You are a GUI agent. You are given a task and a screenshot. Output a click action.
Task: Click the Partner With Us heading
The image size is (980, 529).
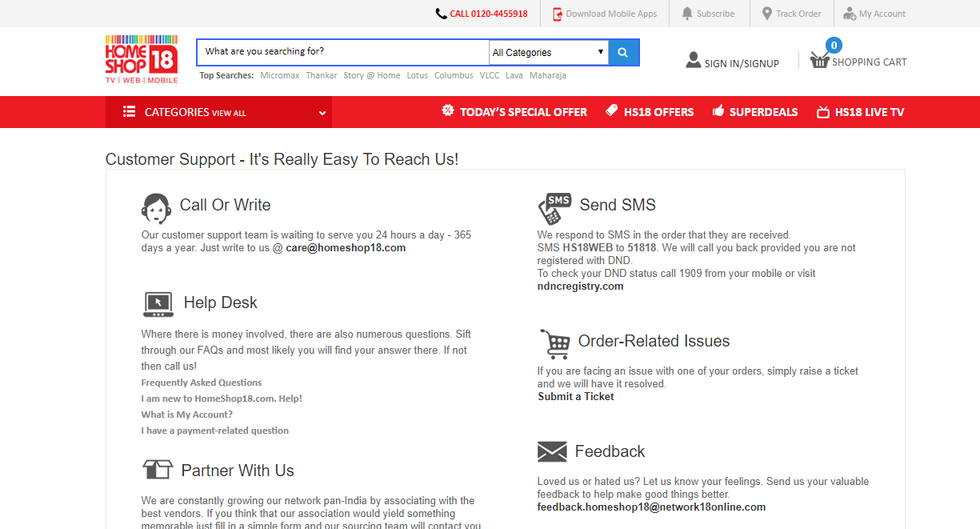(238, 471)
